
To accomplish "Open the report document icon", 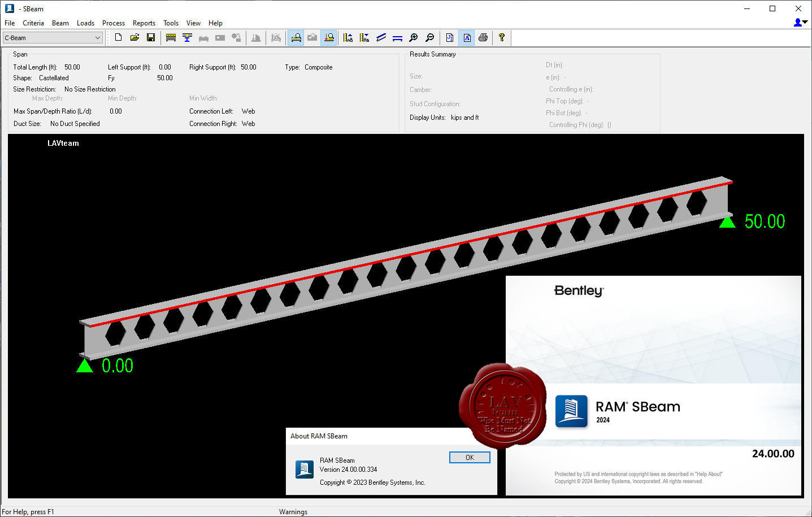I will click(x=450, y=38).
